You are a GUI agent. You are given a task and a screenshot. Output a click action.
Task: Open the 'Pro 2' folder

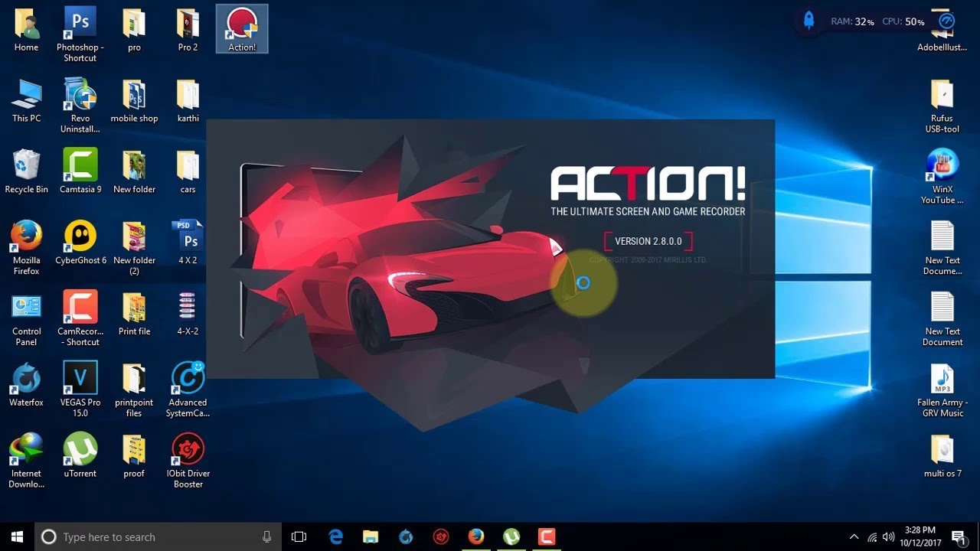coord(188,30)
